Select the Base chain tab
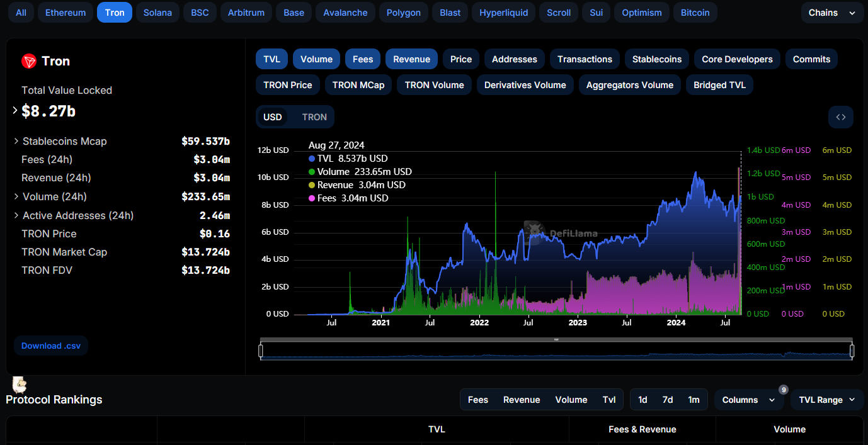 pyautogui.click(x=294, y=13)
